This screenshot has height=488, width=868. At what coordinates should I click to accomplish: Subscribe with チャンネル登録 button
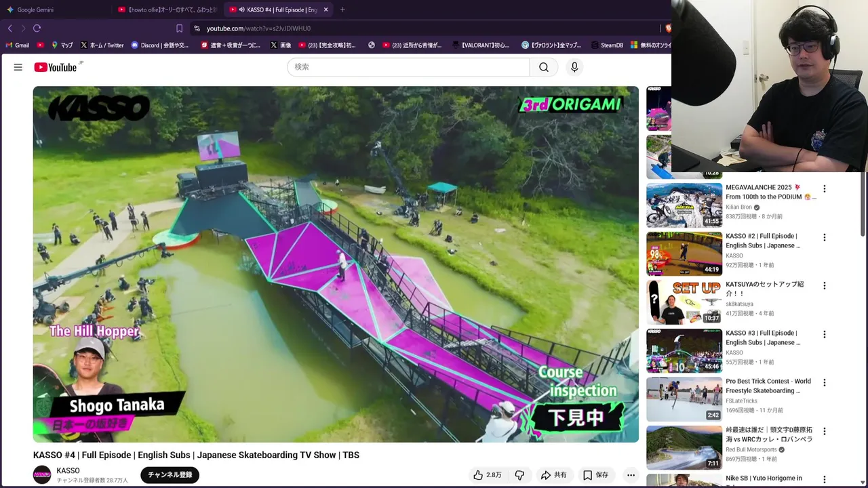(170, 475)
